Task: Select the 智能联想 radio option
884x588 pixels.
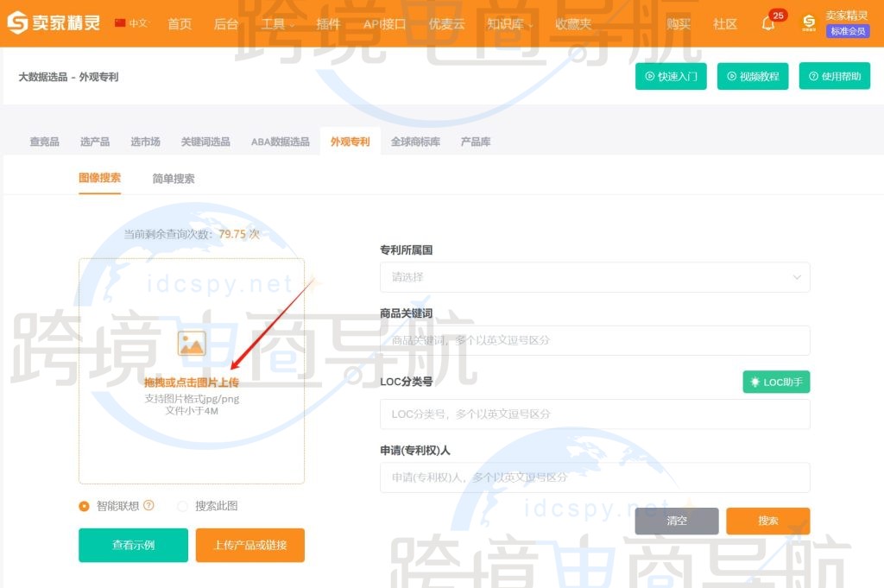Action: pyautogui.click(x=84, y=506)
